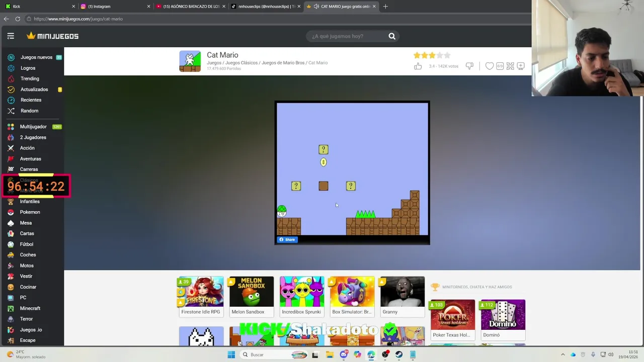Give Cat Mario a thumbs down
644x362 pixels.
(x=469, y=66)
